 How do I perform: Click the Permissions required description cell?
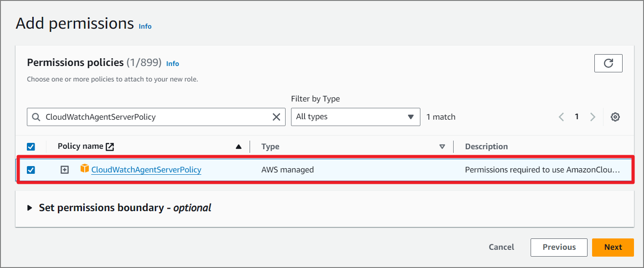(542, 170)
